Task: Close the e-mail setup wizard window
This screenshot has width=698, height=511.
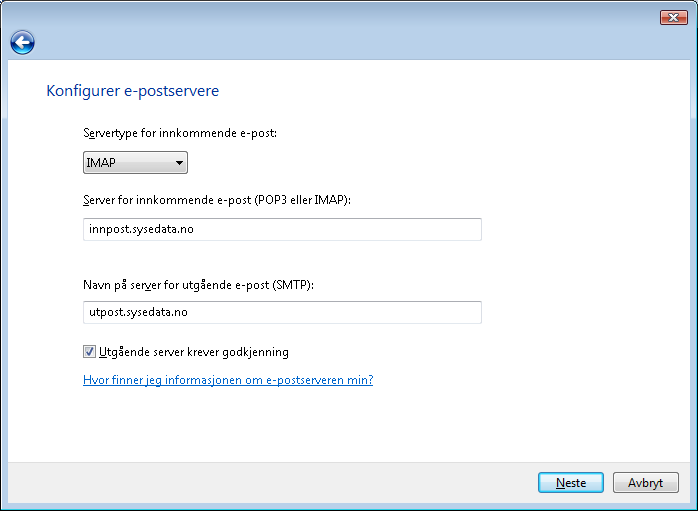Action: (x=673, y=17)
